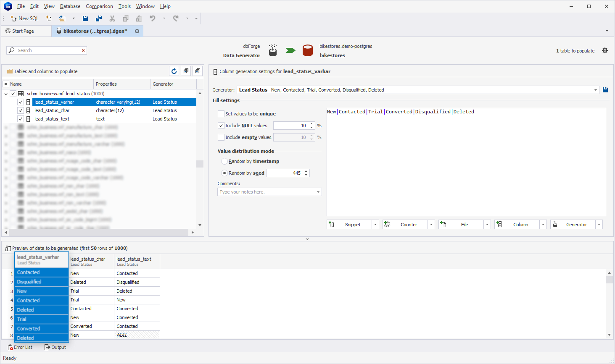Click the value list text editor area
Screen dimensions: 615x364
[466, 162]
